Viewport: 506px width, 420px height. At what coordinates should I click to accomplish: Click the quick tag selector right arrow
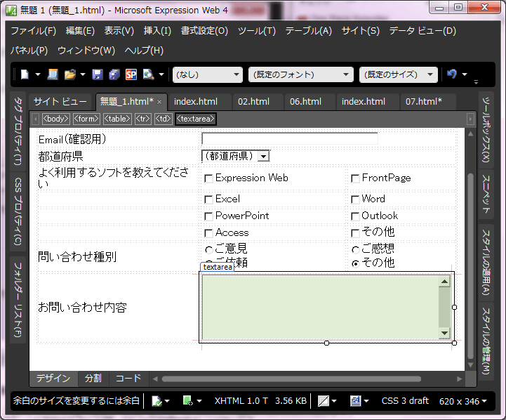pos(470,119)
